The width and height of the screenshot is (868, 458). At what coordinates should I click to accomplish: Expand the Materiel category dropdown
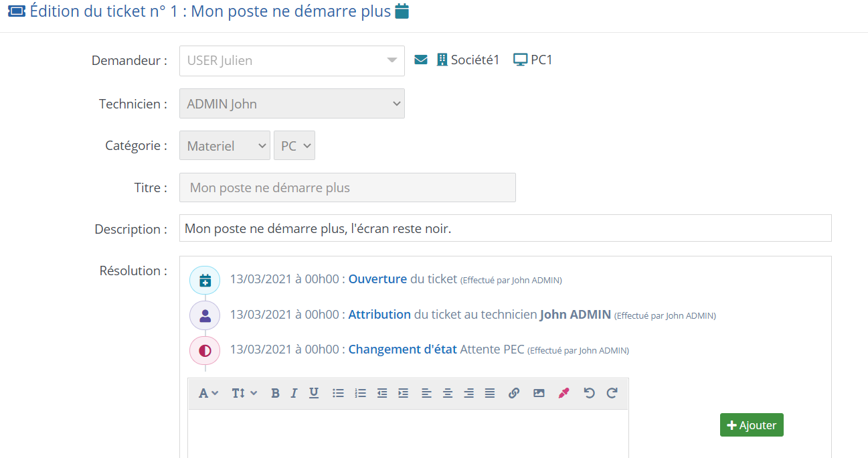click(x=224, y=145)
